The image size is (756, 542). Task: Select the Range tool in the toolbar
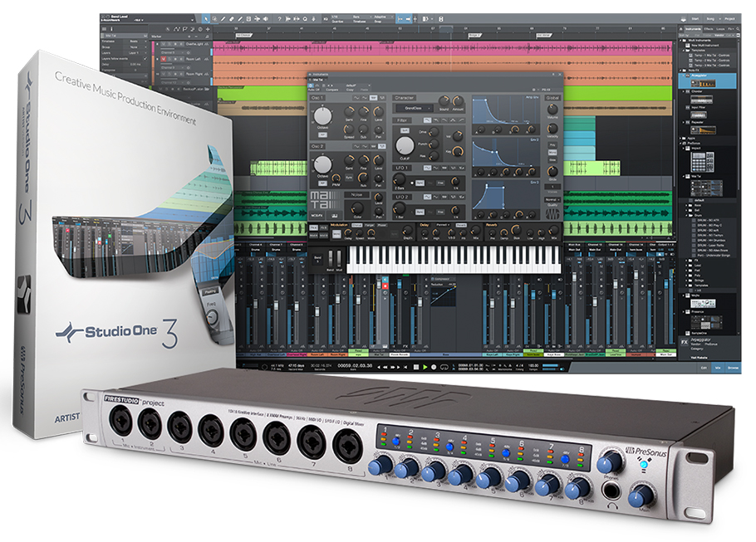[x=214, y=18]
